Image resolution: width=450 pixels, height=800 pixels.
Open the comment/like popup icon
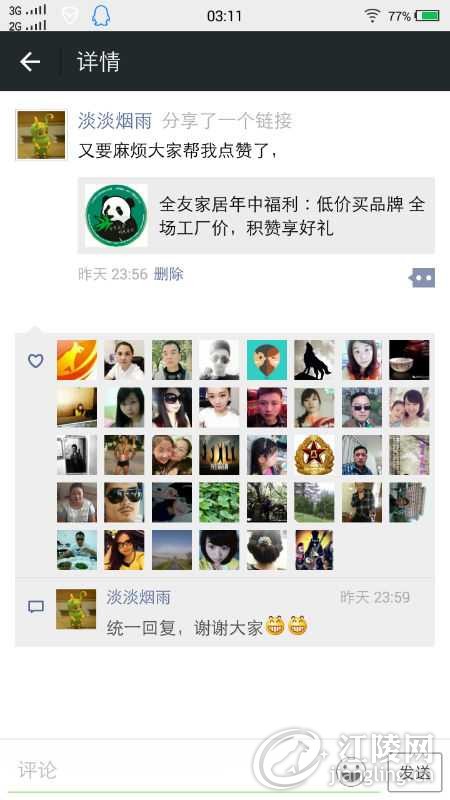[422, 278]
